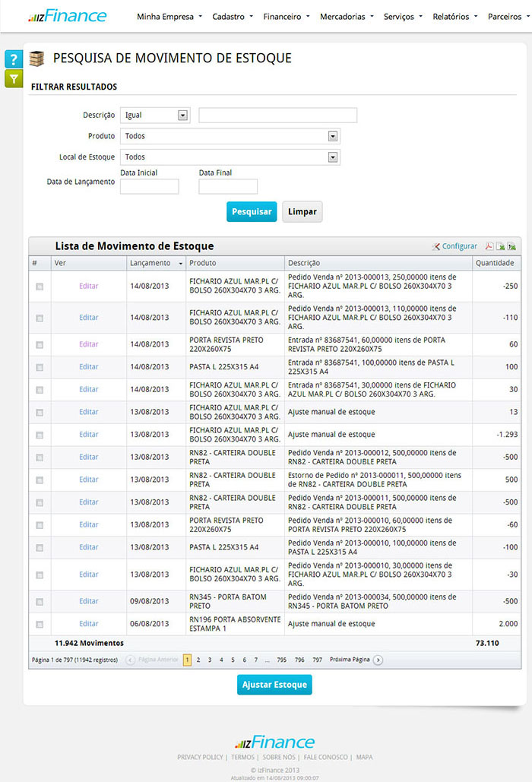This screenshot has width=532, height=782.
Task: Click the izFinance logo in header
Action: [67, 16]
